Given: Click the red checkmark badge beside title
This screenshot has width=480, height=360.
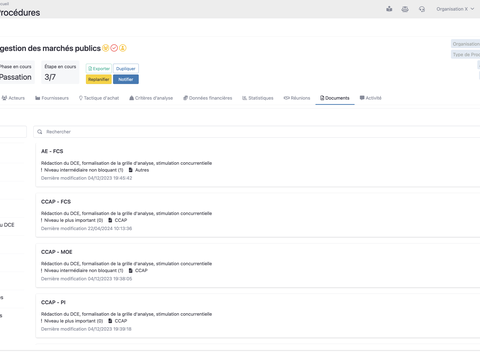Looking at the screenshot, I should (x=114, y=48).
